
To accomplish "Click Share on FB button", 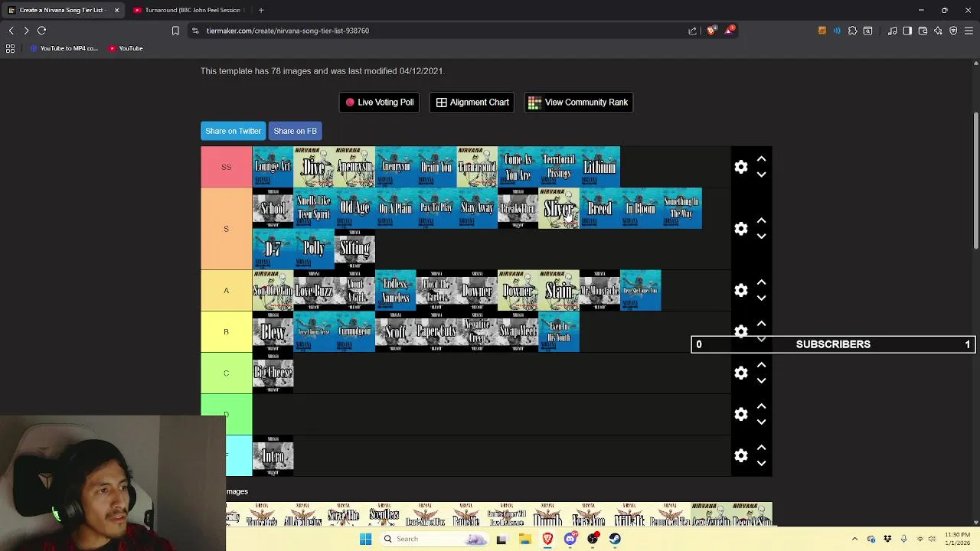I will pyautogui.click(x=295, y=131).
